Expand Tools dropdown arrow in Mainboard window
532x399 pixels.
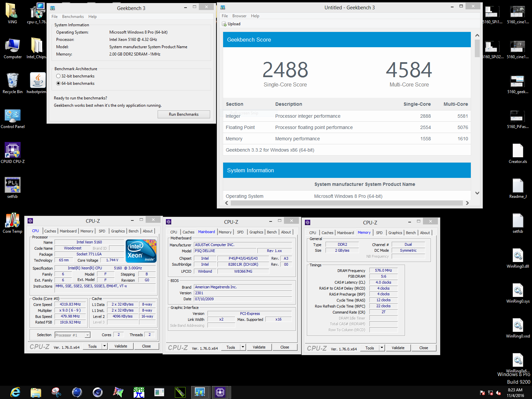(243, 347)
